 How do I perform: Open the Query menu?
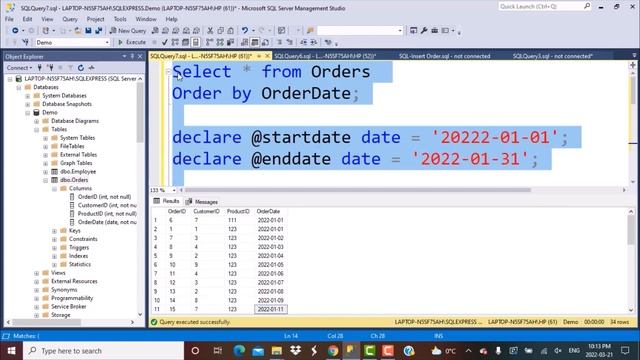(x=70, y=19)
